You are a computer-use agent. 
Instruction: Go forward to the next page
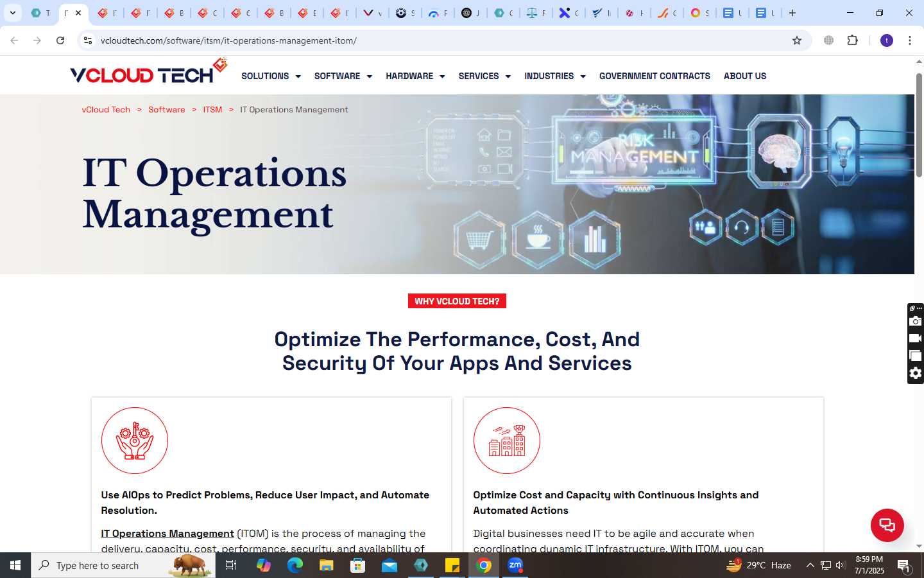point(37,40)
